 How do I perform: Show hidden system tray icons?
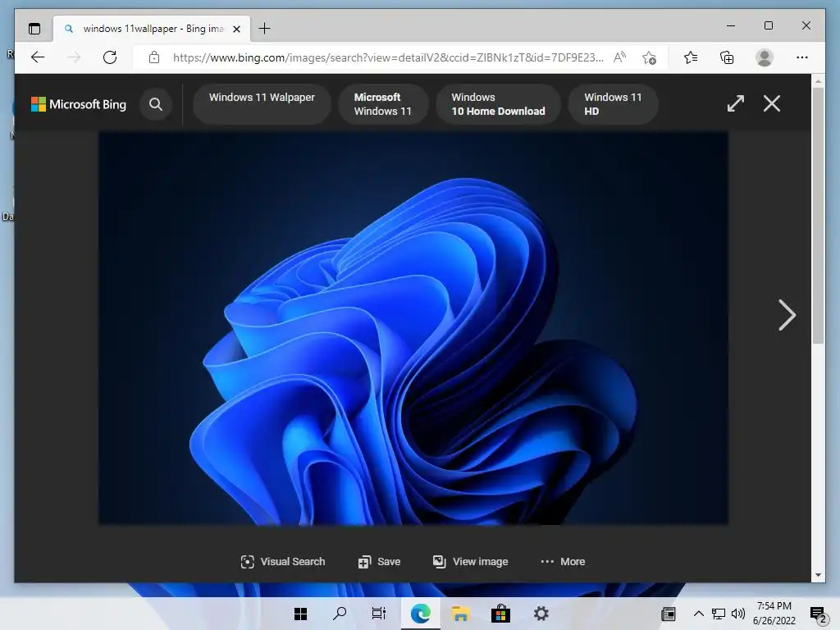coord(699,614)
